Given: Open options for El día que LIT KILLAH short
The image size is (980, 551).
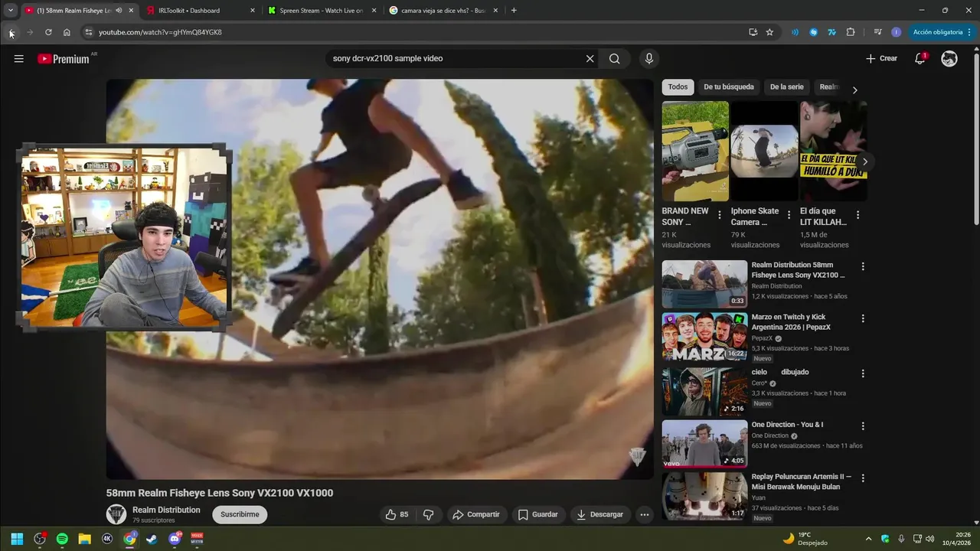Looking at the screenshot, I should click(857, 215).
